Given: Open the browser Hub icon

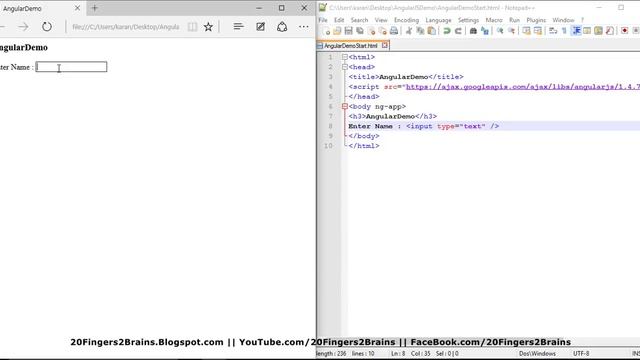Looking at the screenshot, I should [x=238, y=27].
